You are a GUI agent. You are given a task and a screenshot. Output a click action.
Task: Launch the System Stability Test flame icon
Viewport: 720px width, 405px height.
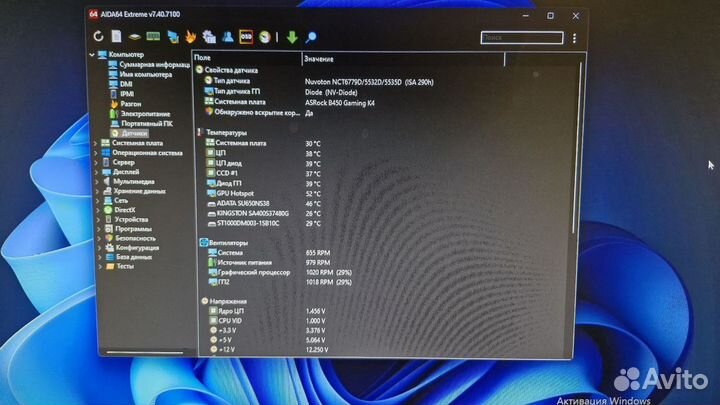(x=191, y=36)
